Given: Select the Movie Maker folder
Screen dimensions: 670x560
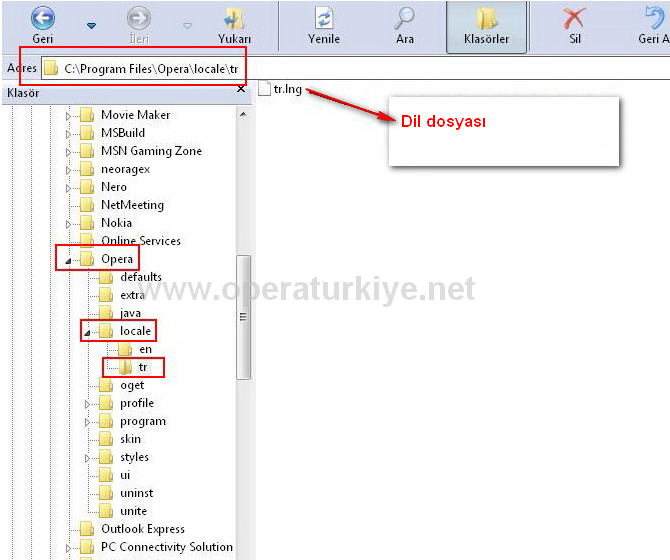Looking at the screenshot, I should 125,115.
